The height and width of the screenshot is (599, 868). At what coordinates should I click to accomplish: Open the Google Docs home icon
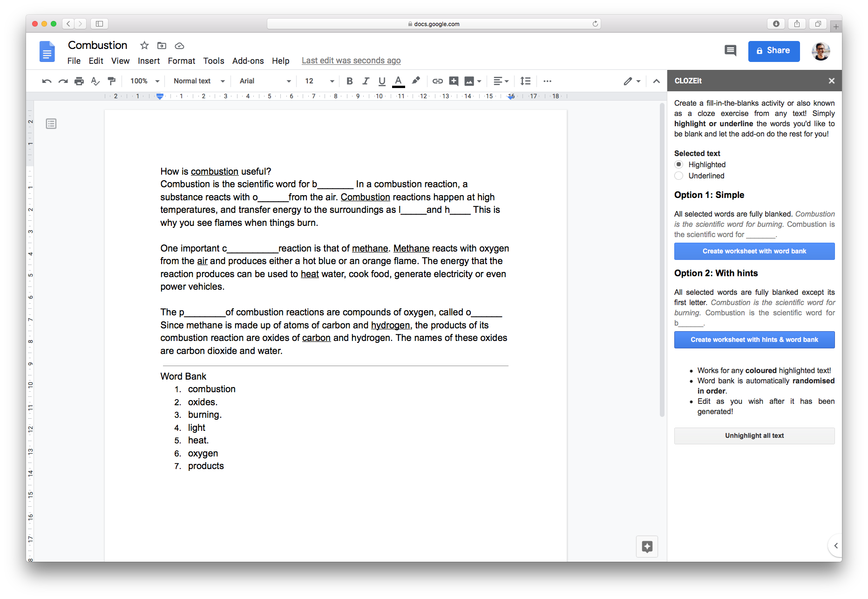[x=47, y=51]
